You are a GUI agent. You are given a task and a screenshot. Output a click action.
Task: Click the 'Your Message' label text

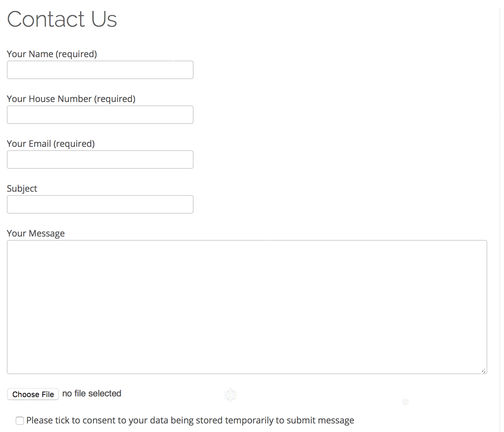click(x=36, y=233)
